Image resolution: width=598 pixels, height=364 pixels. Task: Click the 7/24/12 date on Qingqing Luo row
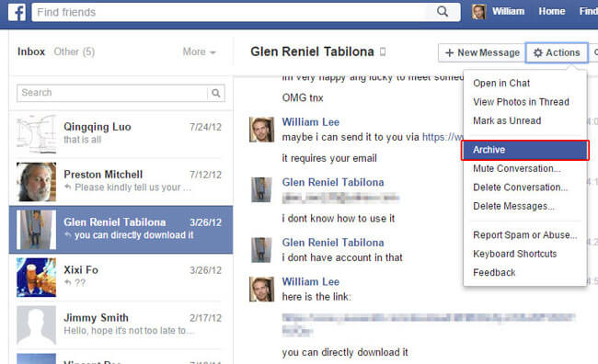tap(205, 127)
